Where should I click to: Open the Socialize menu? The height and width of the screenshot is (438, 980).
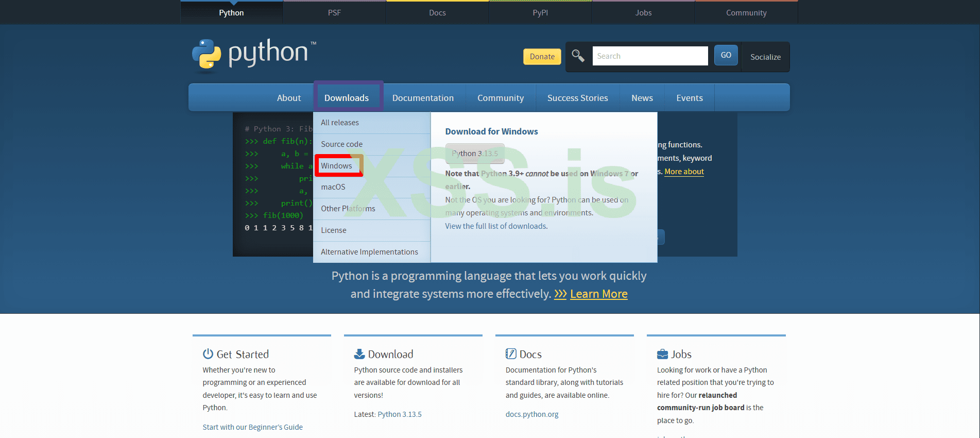(x=765, y=57)
